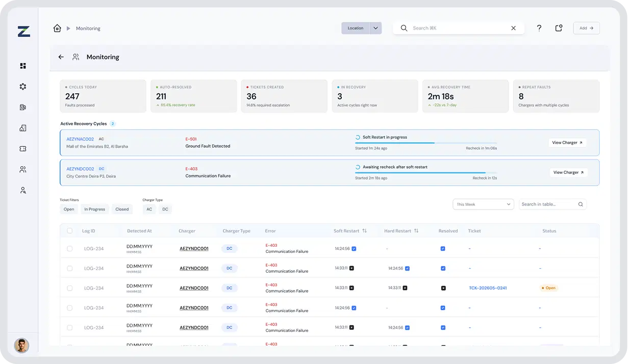Toggle the Resolved checkbox in first row
This screenshot has height=364, width=629.
click(x=443, y=249)
